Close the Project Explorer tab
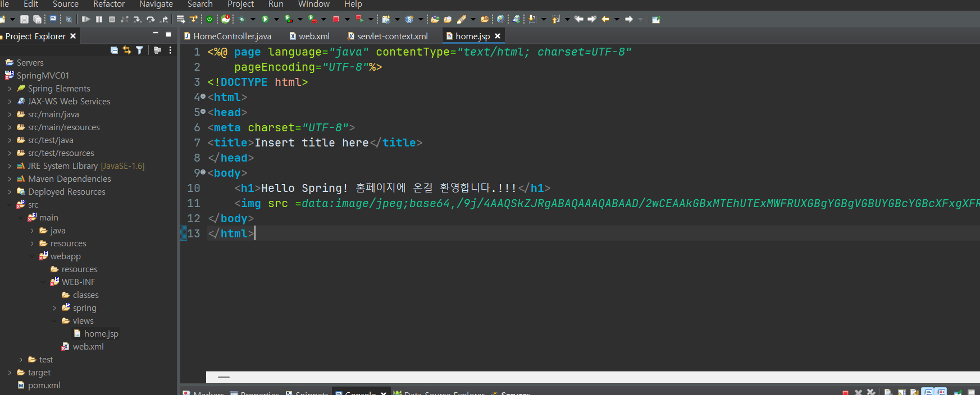The height and width of the screenshot is (395, 980). (x=73, y=36)
